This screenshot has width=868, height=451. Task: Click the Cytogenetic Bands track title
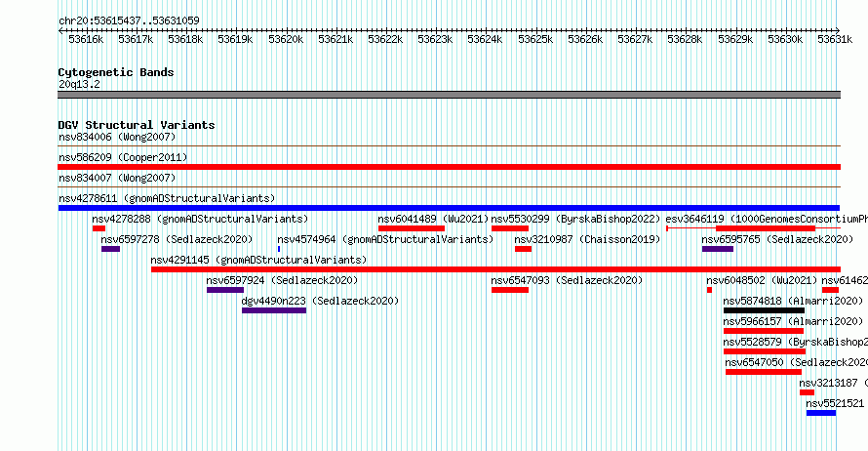tap(116, 72)
